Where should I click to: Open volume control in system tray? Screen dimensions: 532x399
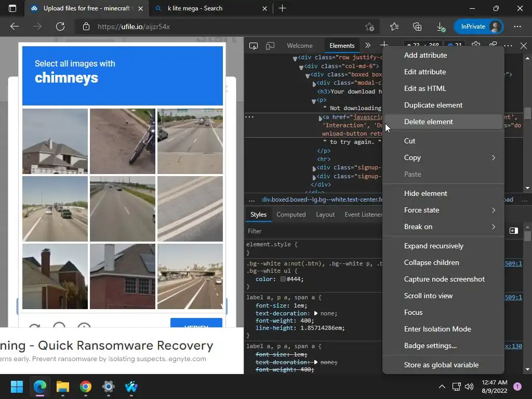click(x=469, y=387)
